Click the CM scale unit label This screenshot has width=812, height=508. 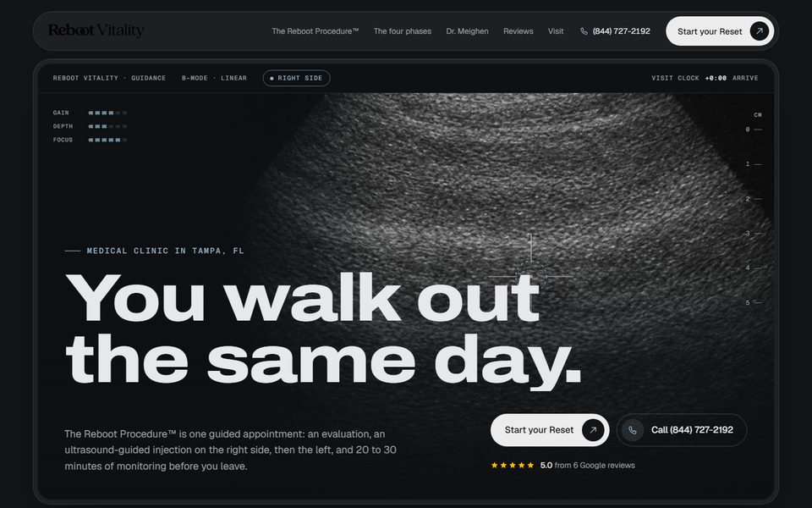(758, 115)
